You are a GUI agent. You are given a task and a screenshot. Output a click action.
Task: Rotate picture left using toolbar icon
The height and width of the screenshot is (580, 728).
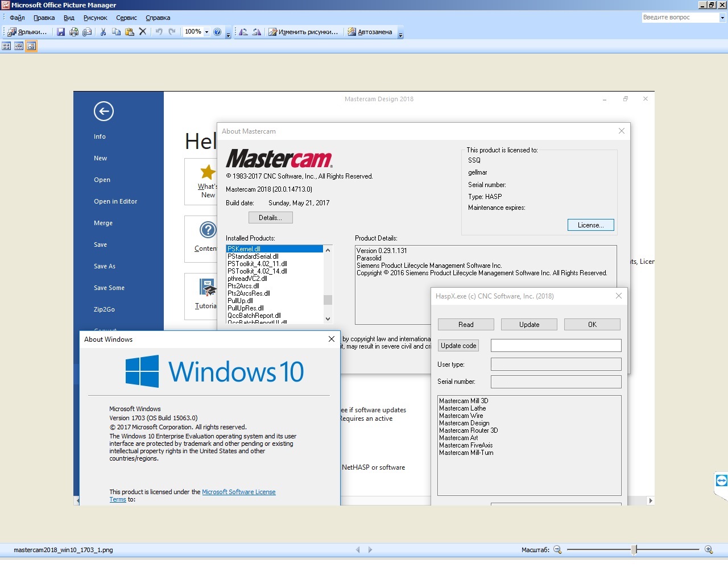click(x=243, y=32)
